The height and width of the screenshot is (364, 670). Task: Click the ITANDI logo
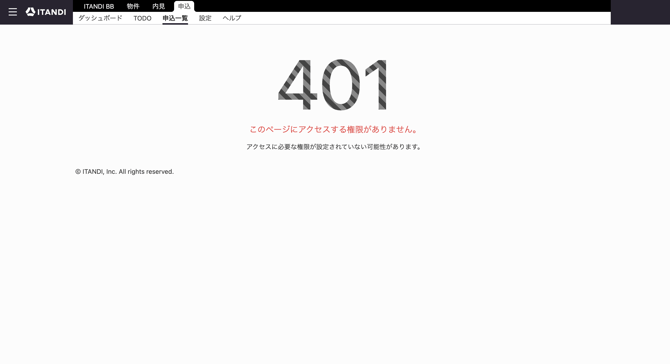point(46,12)
